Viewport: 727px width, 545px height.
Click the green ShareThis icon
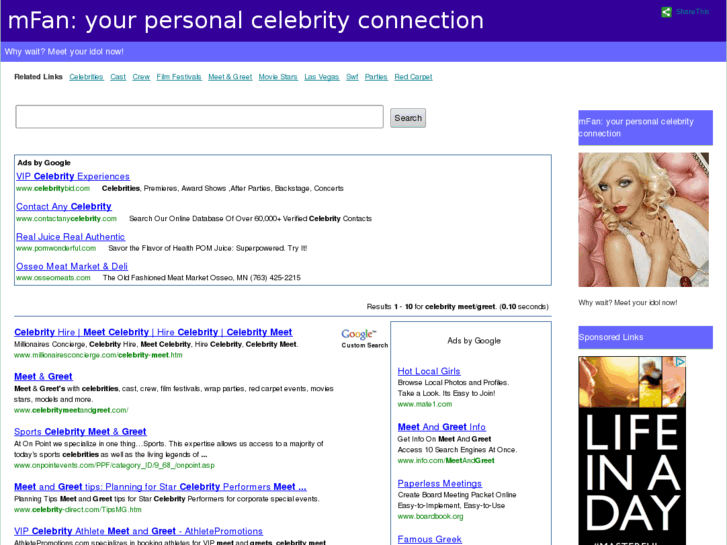(x=666, y=12)
